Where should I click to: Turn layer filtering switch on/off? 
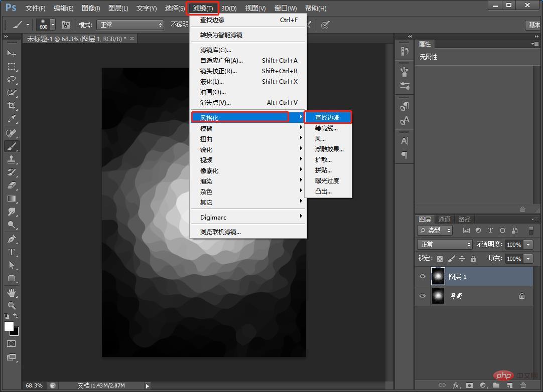(531, 230)
